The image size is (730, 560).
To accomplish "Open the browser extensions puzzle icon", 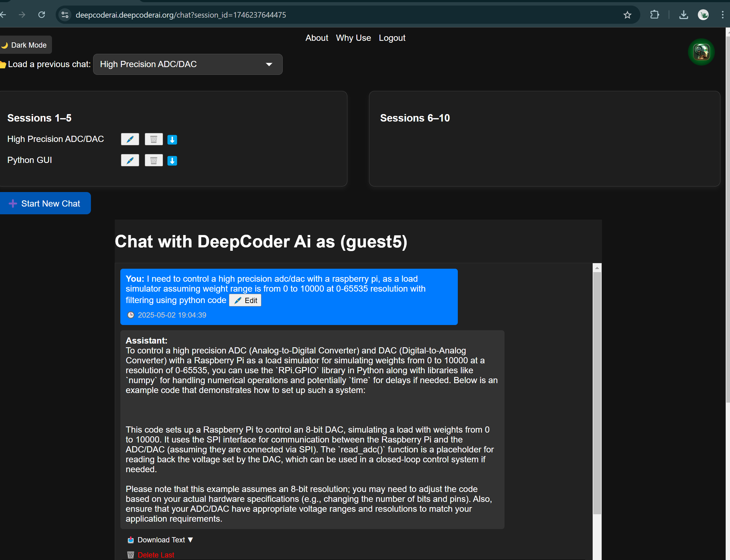I will point(654,15).
